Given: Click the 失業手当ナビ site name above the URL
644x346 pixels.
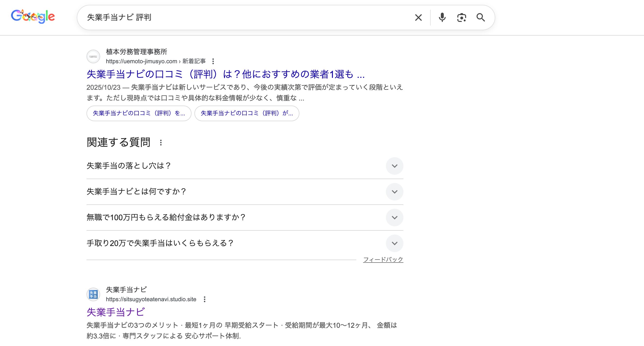Looking at the screenshot, I should pyautogui.click(x=126, y=290).
